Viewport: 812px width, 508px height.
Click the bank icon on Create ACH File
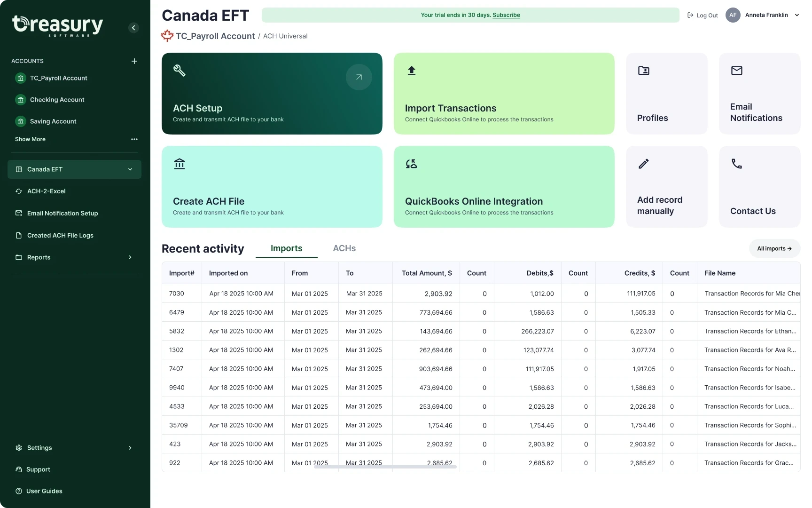[x=180, y=164]
